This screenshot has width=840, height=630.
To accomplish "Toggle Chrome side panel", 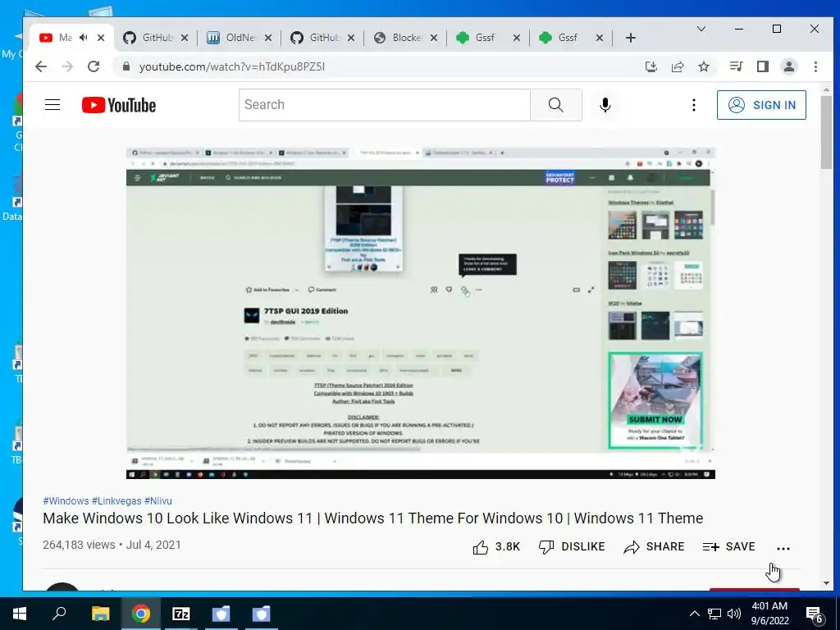I will [762, 66].
